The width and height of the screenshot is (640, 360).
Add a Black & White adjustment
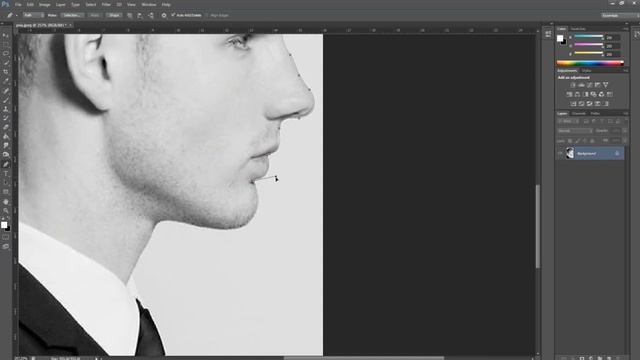pyautogui.click(x=585, y=94)
